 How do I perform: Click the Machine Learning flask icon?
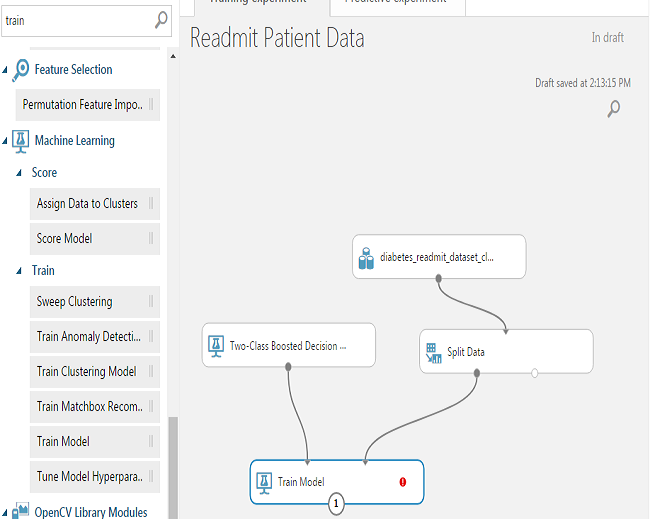tap(20, 141)
